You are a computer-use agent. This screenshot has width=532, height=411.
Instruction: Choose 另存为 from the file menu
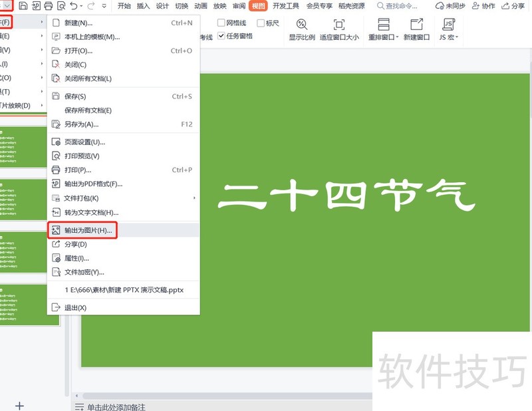point(81,124)
